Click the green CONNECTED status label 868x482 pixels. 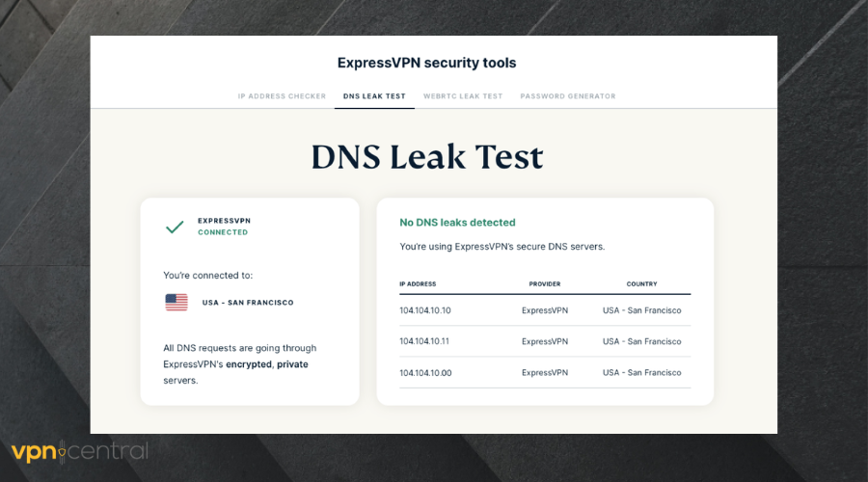(223, 232)
